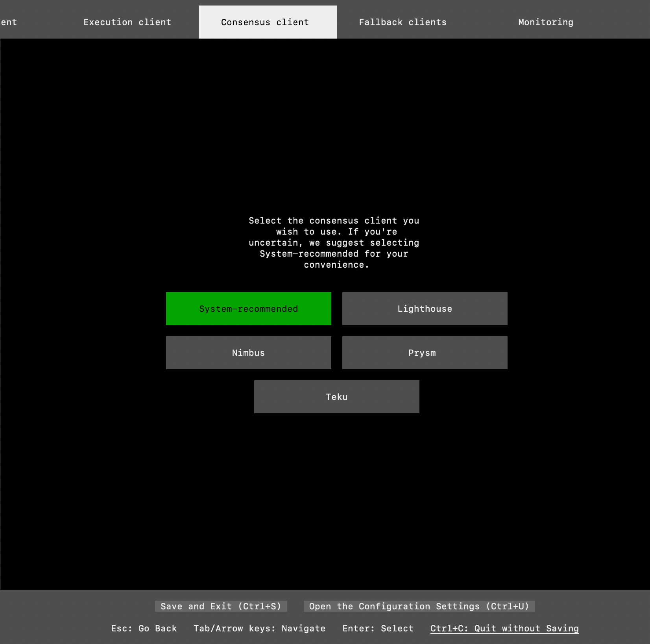Click Ctrl+C: Quit without Saving link
650x644 pixels.
[x=504, y=628]
